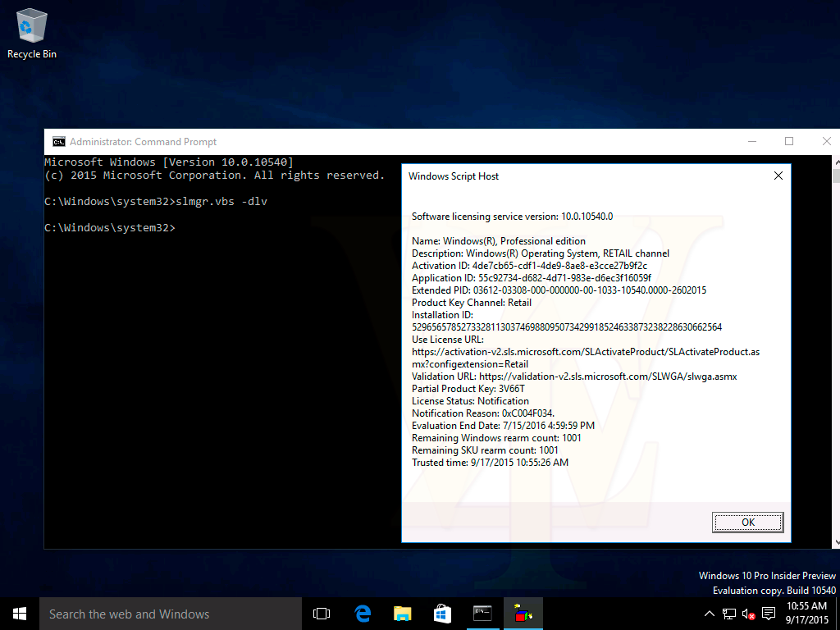Open the Action Center notifications icon
The image size is (840, 630).
coord(769,614)
